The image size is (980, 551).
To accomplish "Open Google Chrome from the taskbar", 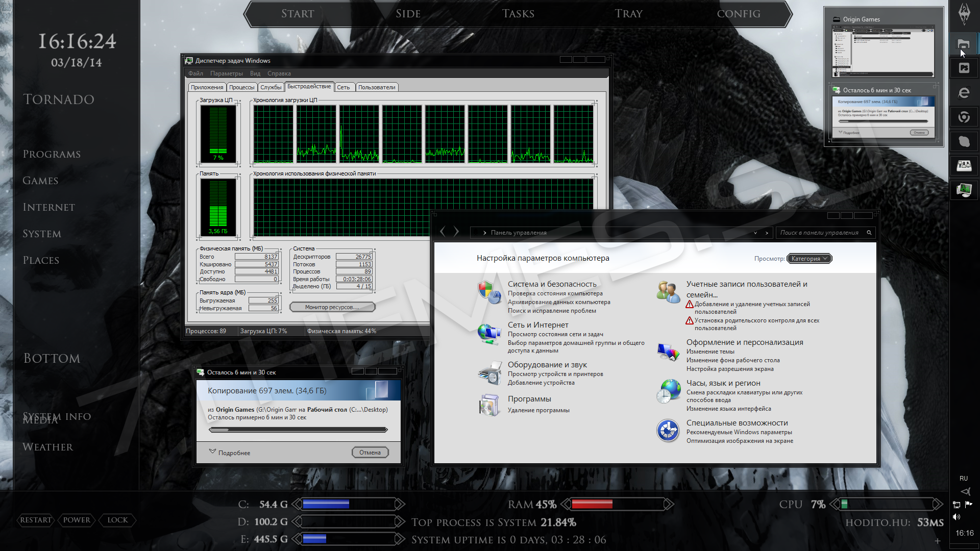I will 964,117.
